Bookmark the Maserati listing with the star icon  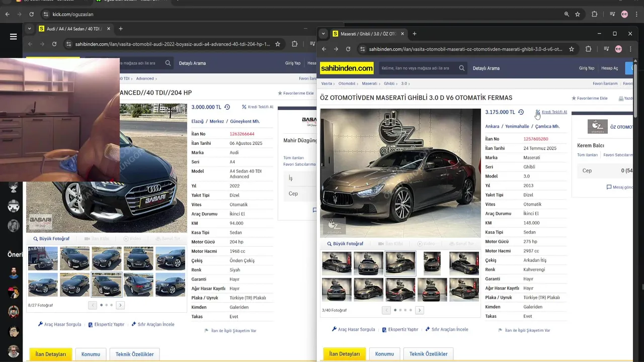571,49
